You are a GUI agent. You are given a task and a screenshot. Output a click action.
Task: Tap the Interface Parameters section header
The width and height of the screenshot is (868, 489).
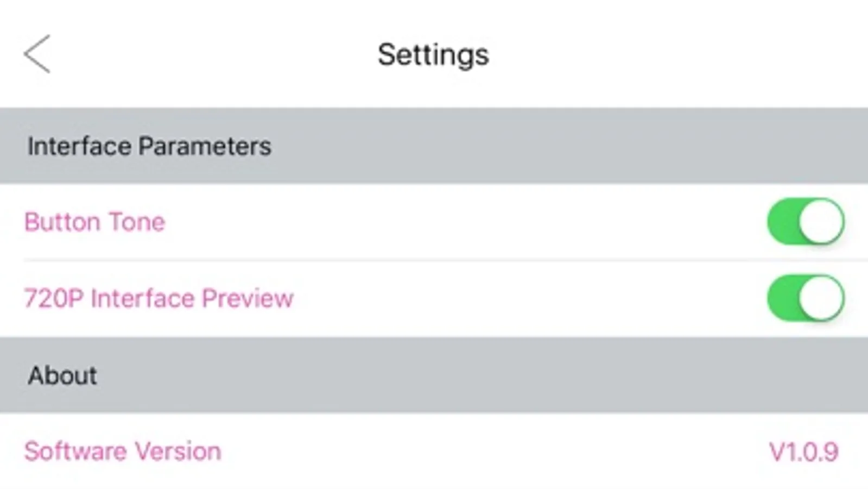[434, 146]
